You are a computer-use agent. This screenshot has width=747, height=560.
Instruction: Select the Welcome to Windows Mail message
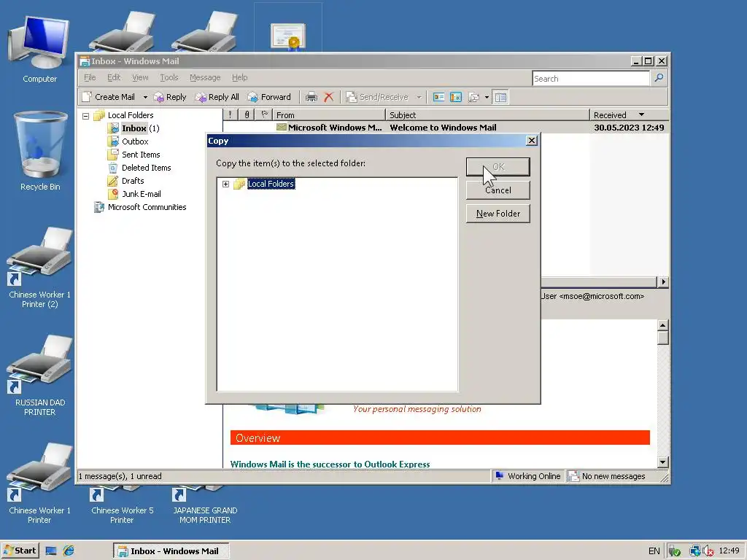click(x=446, y=128)
